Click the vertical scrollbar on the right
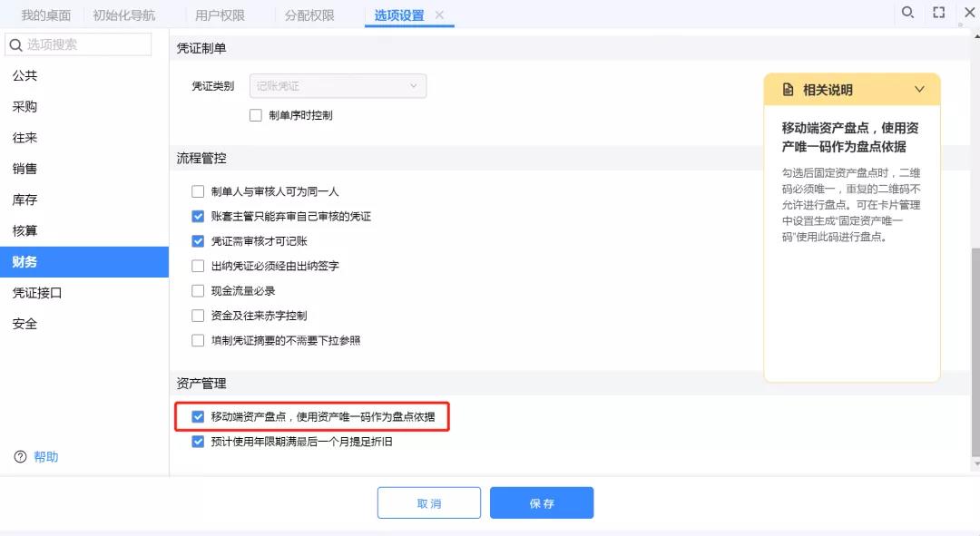Viewport: 980px width, 536px height. pos(975,354)
